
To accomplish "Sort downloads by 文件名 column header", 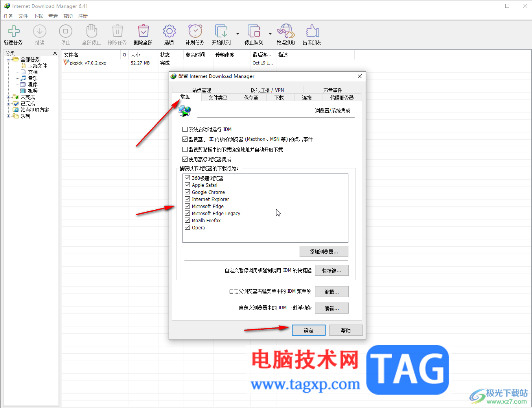I will pyautogui.click(x=91, y=55).
